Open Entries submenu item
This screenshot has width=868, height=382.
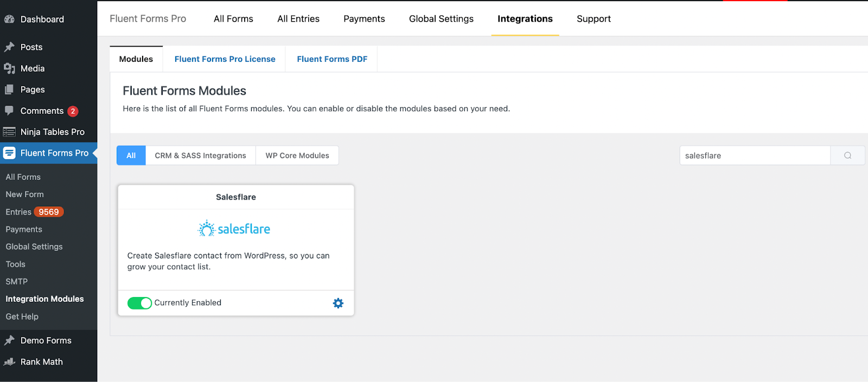(x=18, y=212)
